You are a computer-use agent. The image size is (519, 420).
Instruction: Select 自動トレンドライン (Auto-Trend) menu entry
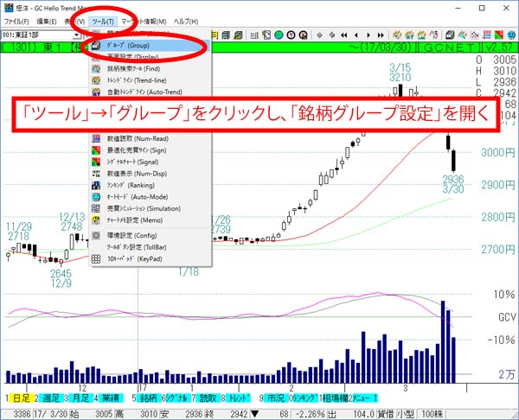click(151, 92)
